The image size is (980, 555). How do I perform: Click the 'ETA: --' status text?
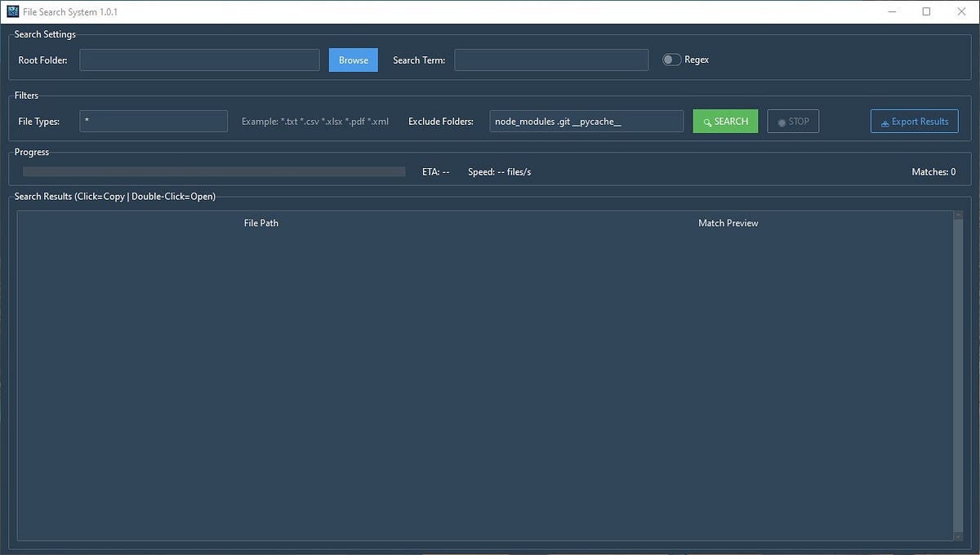click(x=436, y=172)
